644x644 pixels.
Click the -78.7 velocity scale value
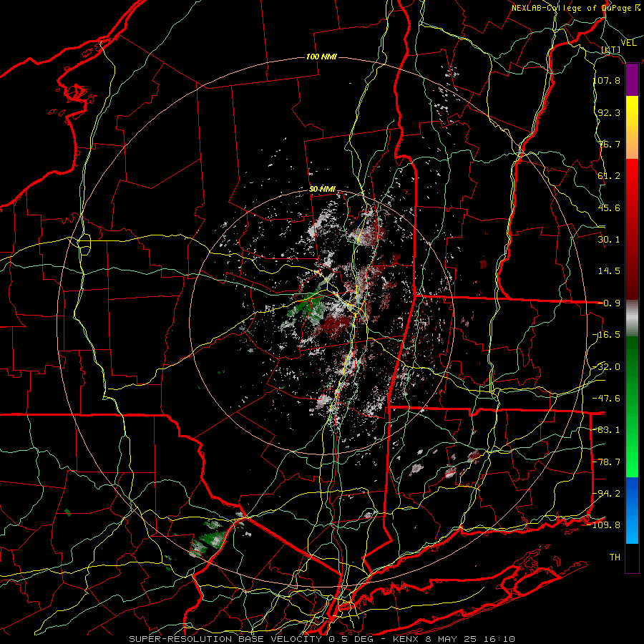(x=606, y=462)
